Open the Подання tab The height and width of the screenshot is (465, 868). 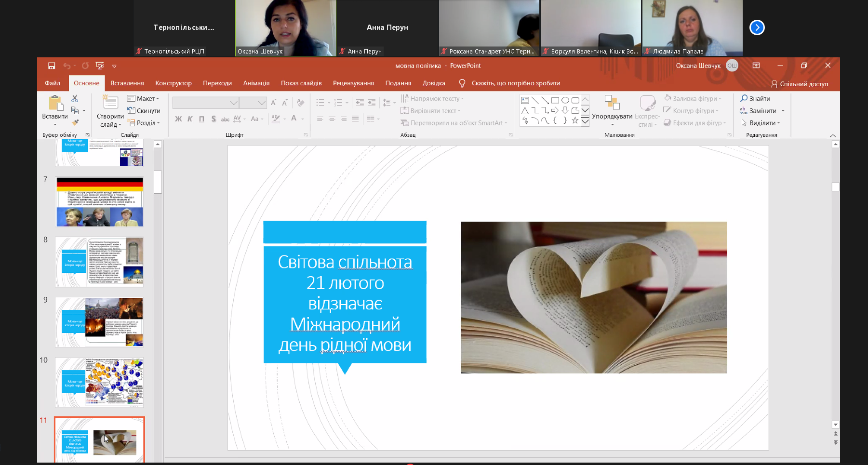[x=398, y=83]
